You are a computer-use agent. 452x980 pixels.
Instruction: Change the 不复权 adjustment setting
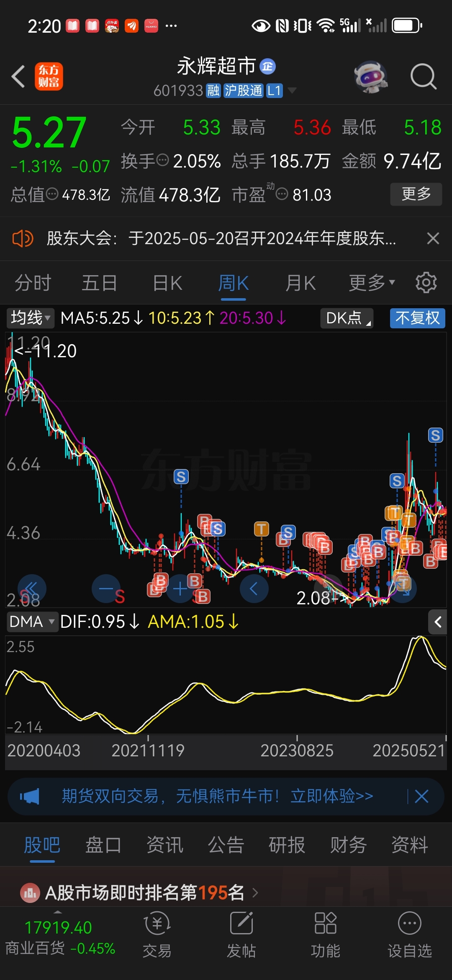click(x=417, y=318)
